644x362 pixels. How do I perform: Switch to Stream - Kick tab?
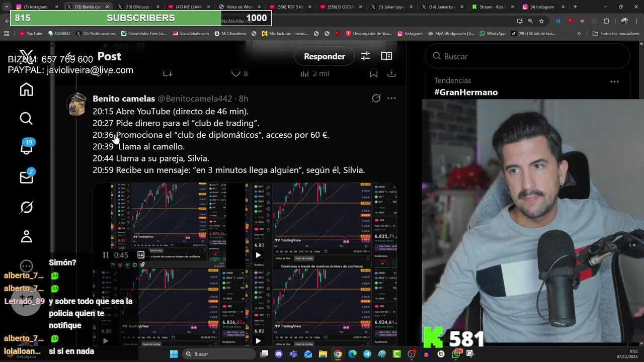492,7
